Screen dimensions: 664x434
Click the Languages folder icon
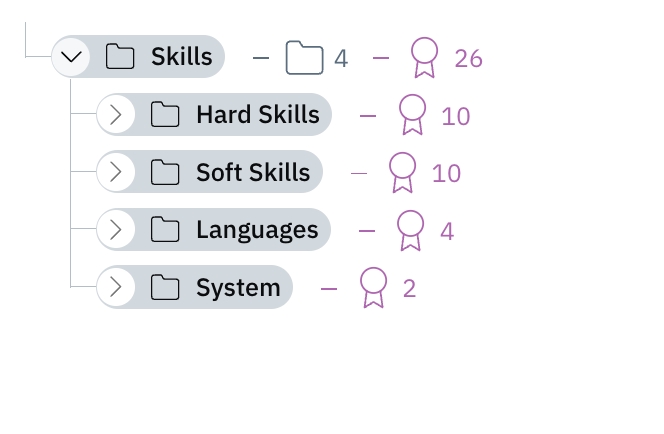click(x=165, y=230)
